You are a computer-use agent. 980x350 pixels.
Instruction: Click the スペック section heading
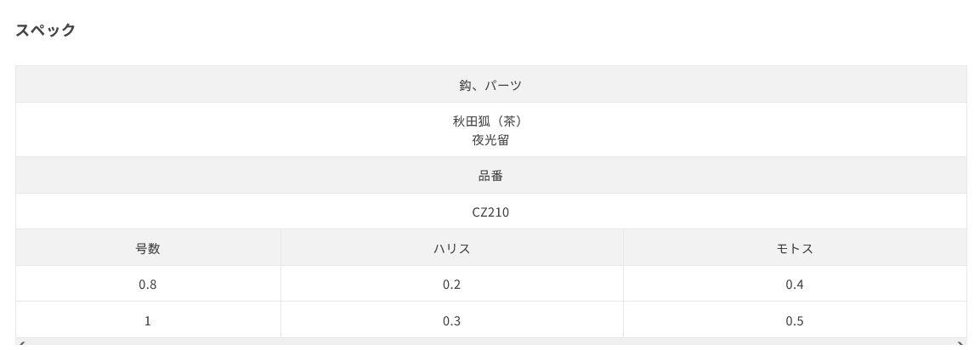point(46,30)
